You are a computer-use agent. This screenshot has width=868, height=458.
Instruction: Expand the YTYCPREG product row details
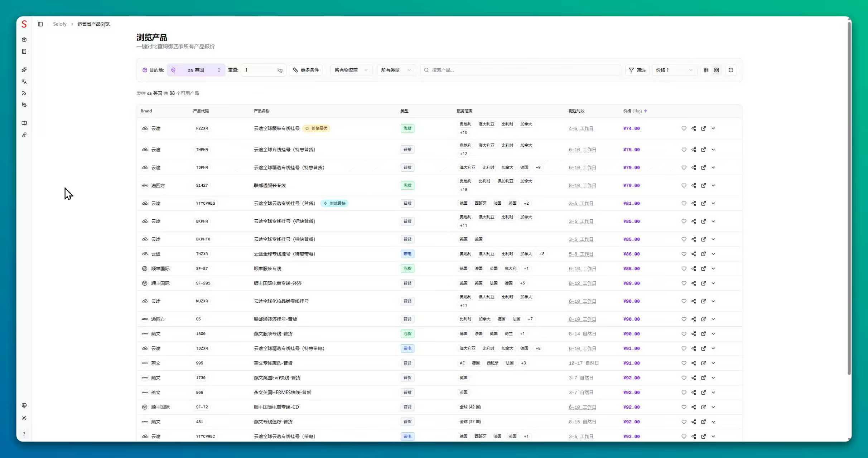click(713, 203)
